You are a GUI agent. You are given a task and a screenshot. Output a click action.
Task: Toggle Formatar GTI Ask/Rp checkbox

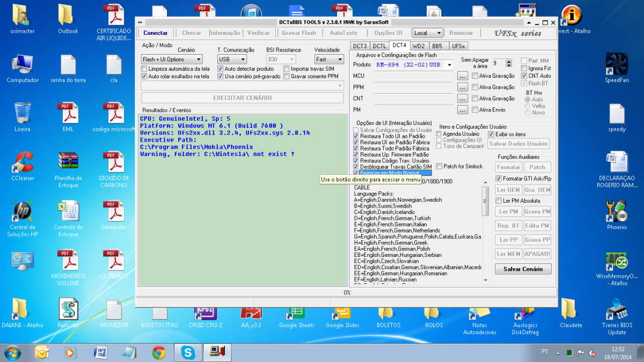coord(498,178)
